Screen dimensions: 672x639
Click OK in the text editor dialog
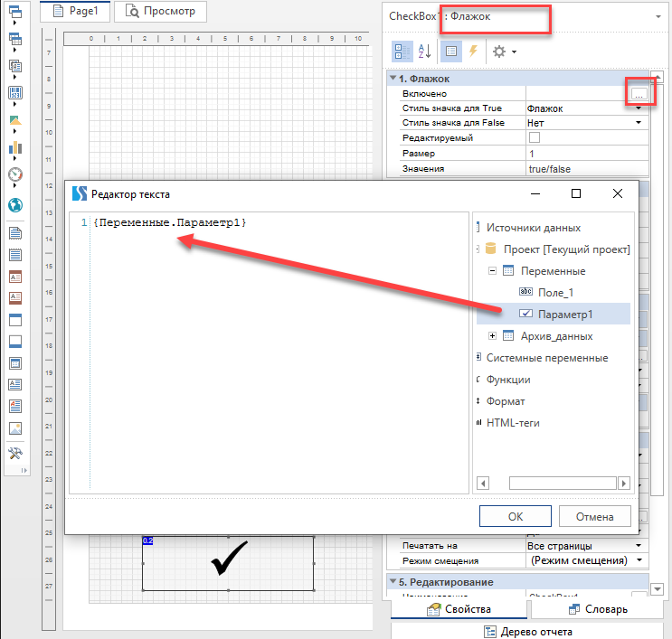coord(515,517)
